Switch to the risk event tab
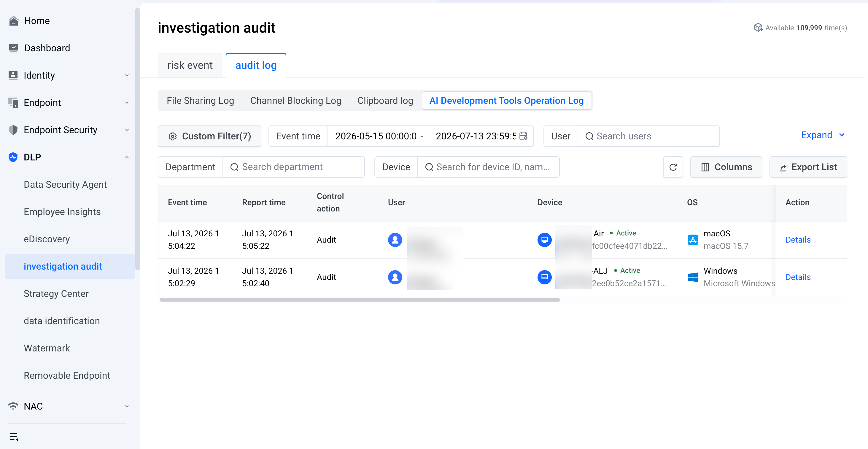 190,65
